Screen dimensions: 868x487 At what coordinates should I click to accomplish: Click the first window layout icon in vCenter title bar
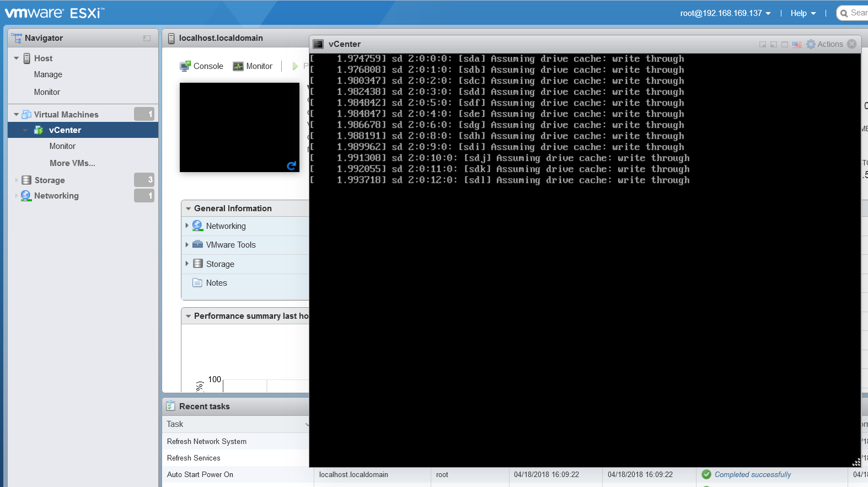click(763, 45)
